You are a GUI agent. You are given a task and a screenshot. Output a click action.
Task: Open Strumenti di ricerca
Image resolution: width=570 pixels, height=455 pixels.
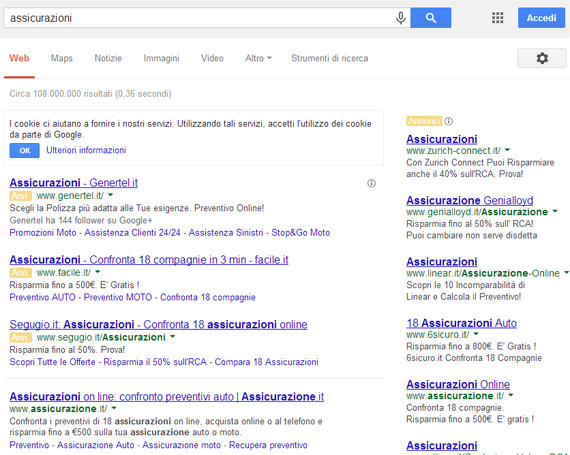(x=329, y=58)
